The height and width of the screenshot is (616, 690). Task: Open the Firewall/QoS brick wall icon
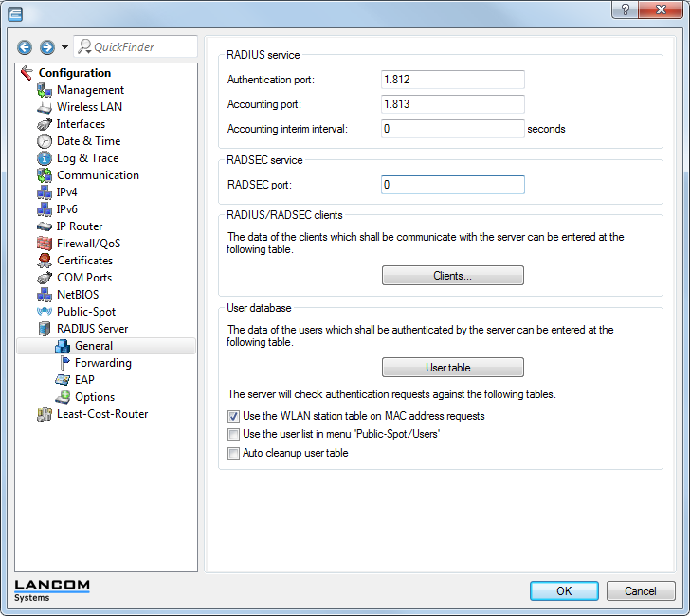(x=44, y=244)
